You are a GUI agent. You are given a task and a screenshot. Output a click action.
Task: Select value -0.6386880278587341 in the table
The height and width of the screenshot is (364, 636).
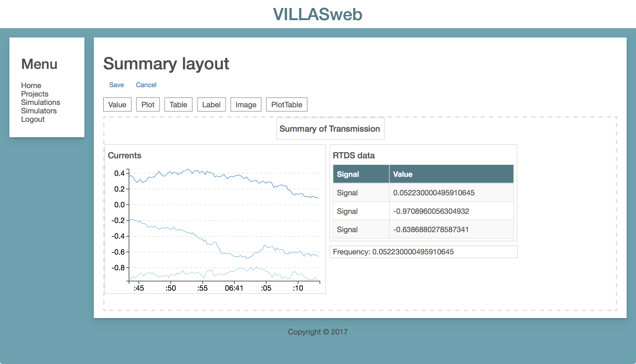coord(451,230)
